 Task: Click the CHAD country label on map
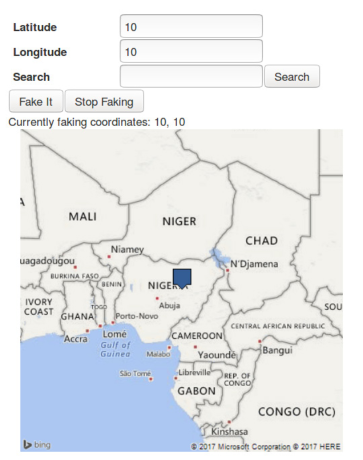coord(261,241)
